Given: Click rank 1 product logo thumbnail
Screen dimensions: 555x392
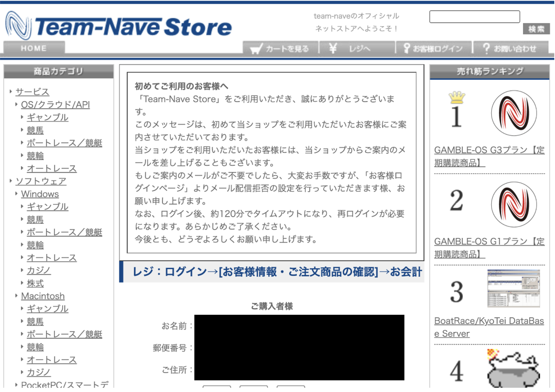Looking at the screenshot, I should pyautogui.click(x=514, y=113).
